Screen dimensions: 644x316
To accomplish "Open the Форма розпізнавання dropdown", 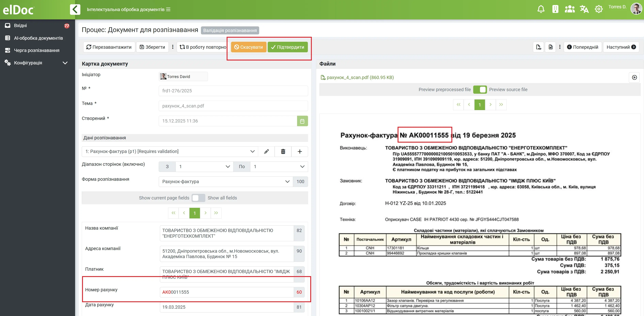I will pyautogui.click(x=225, y=182).
